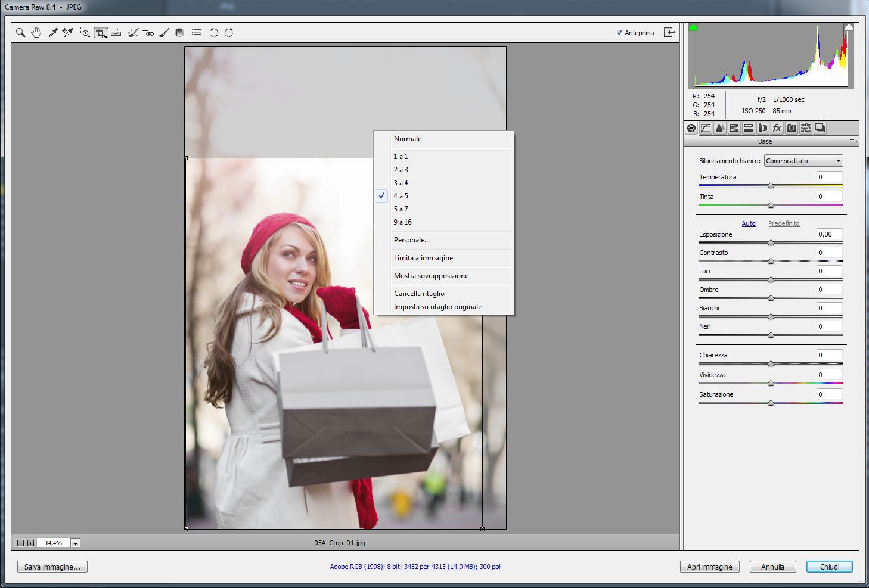Select the White Balance eyedropper tool
Viewport: 869px width, 588px height.
(52, 33)
